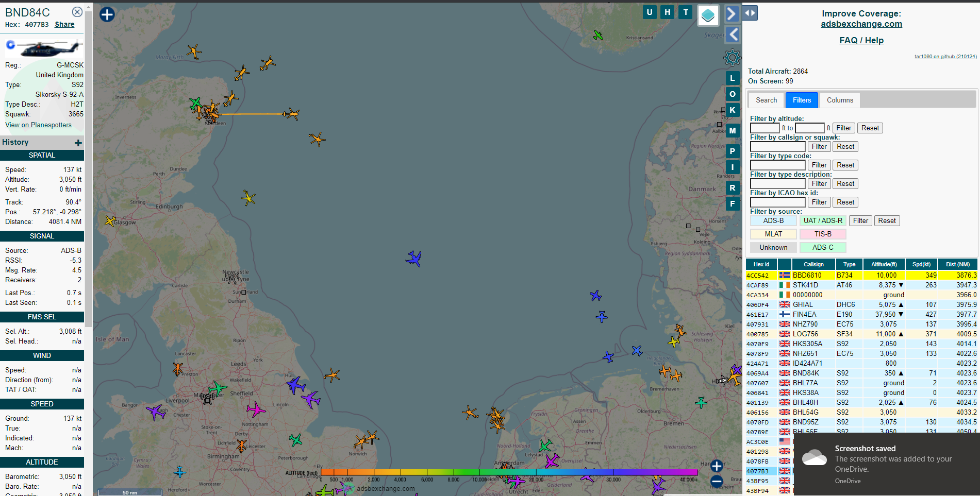
Task: Expand the History section plus icon
Action: (78, 143)
